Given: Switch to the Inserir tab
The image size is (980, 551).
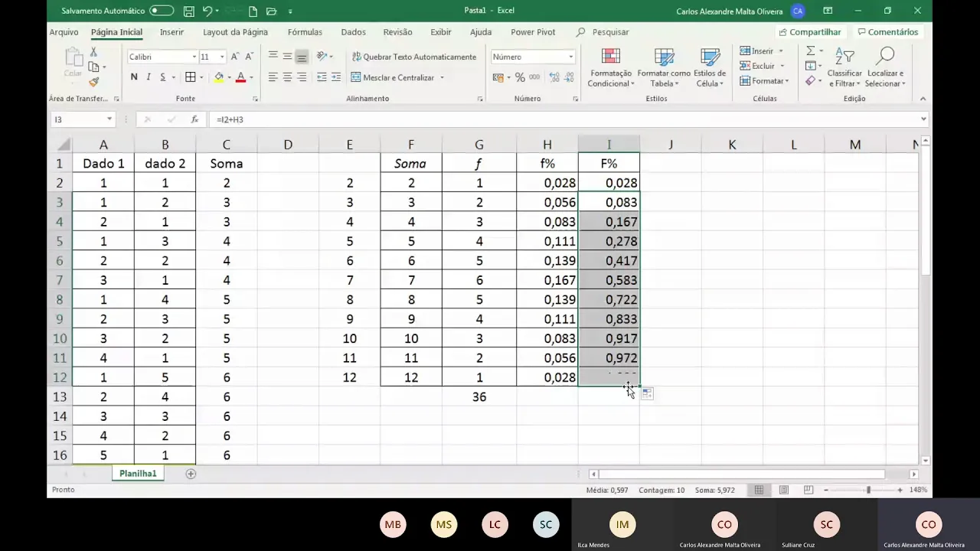Looking at the screenshot, I should (171, 32).
